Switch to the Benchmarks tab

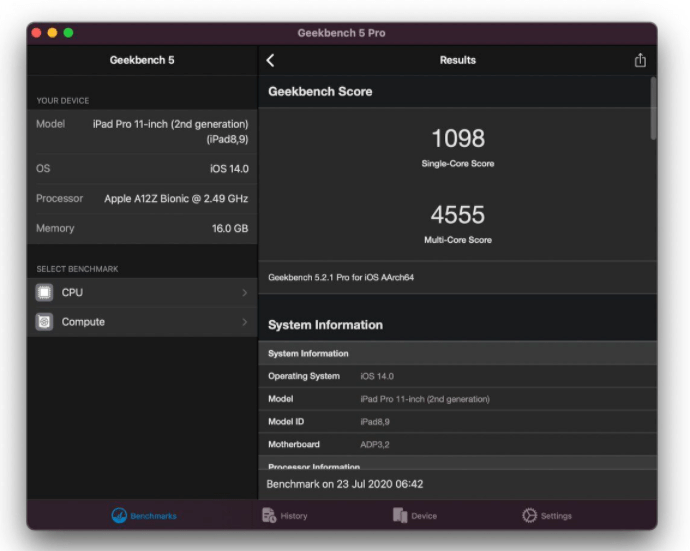pos(144,515)
